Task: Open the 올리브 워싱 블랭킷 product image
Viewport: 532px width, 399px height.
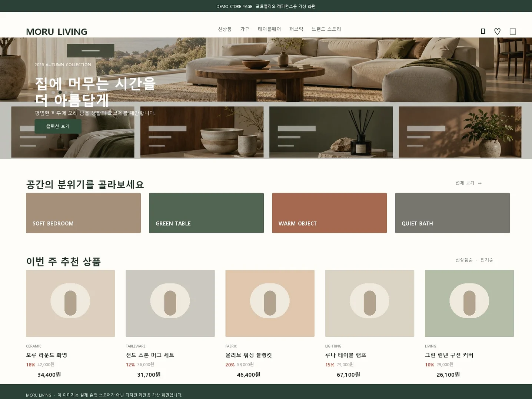Action: click(x=270, y=303)
